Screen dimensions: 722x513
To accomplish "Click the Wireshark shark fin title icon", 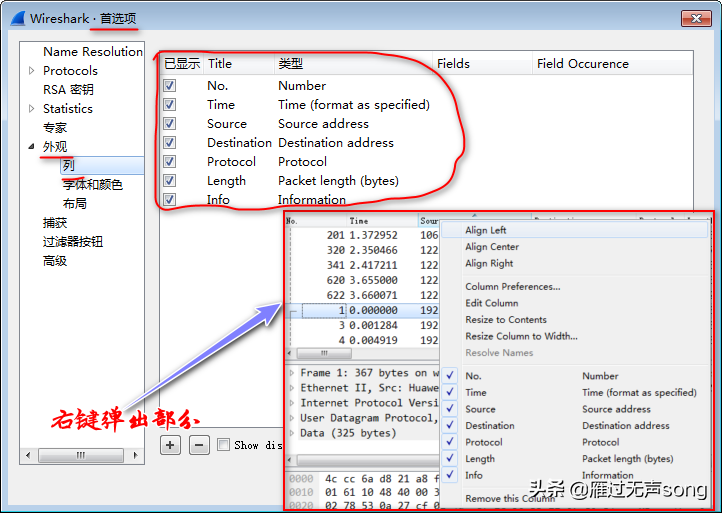I will pos(17,18).
